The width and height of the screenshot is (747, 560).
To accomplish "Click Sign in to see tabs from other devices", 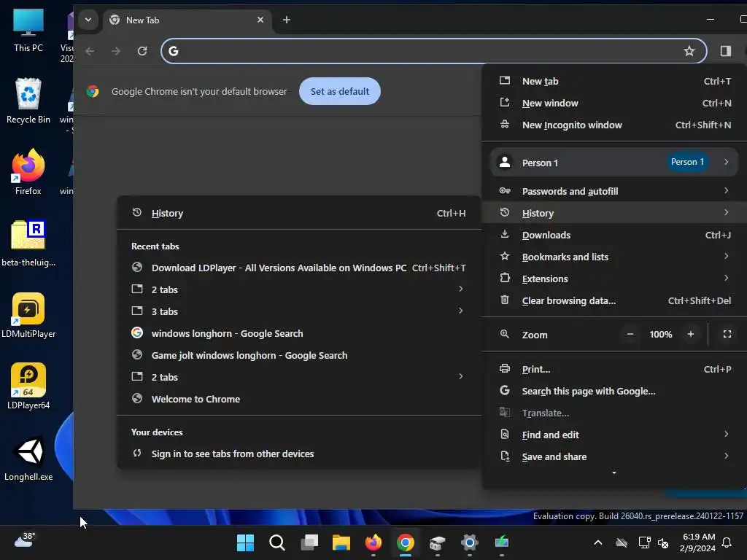I will pos(299,454).
